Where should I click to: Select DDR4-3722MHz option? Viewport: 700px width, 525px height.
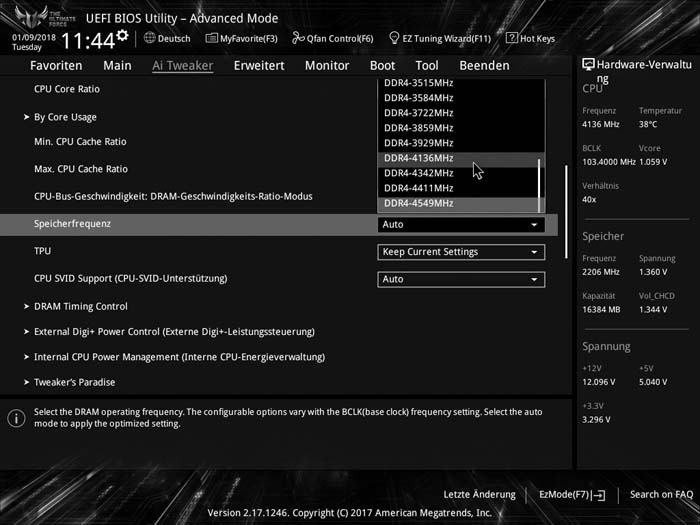pyautogui.click(x=461, y=113)
